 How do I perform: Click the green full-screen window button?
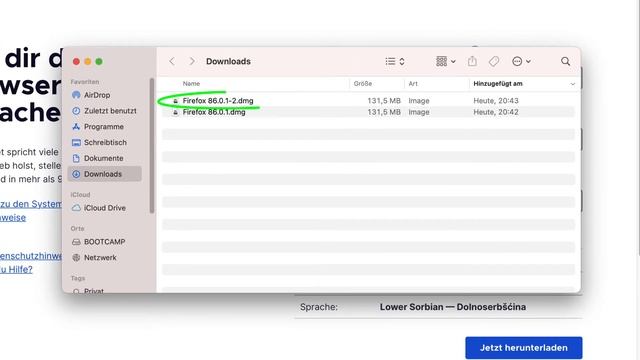coord(99,62)
